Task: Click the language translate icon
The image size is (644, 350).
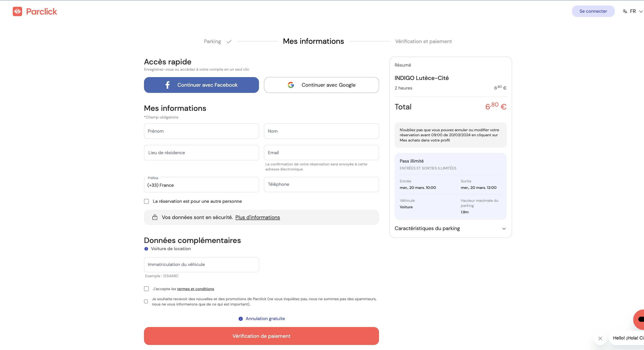Action: click(625, 11)
